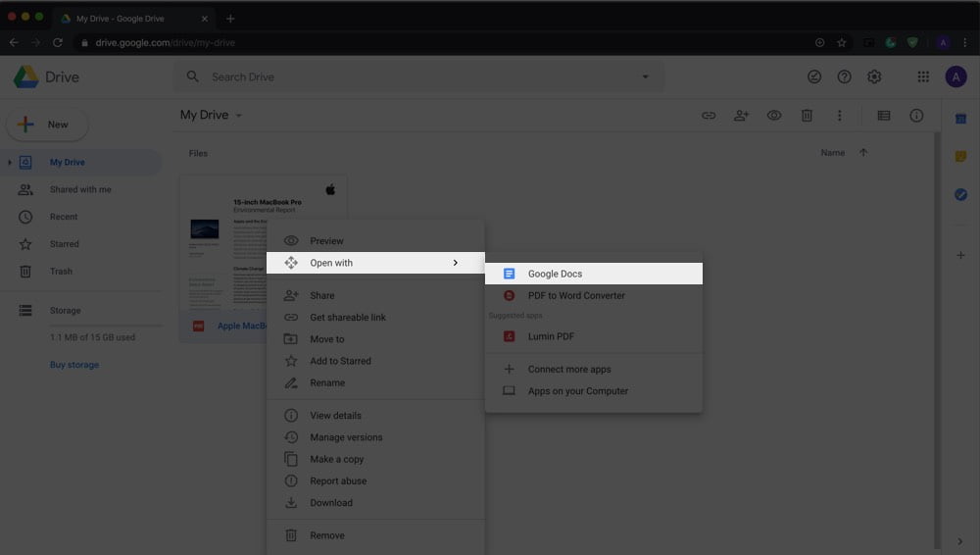Open more actions three-dot toolbar menu

pos(840,115)
